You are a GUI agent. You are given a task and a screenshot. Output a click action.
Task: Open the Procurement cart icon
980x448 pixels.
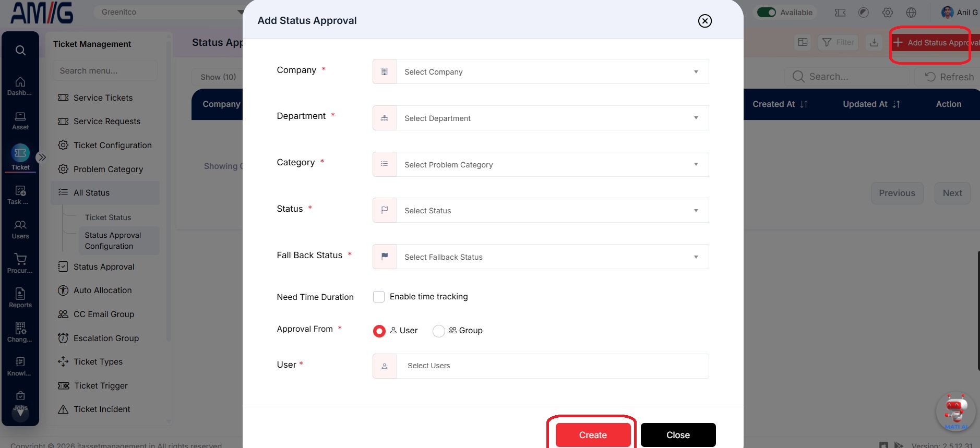[20, 263]
